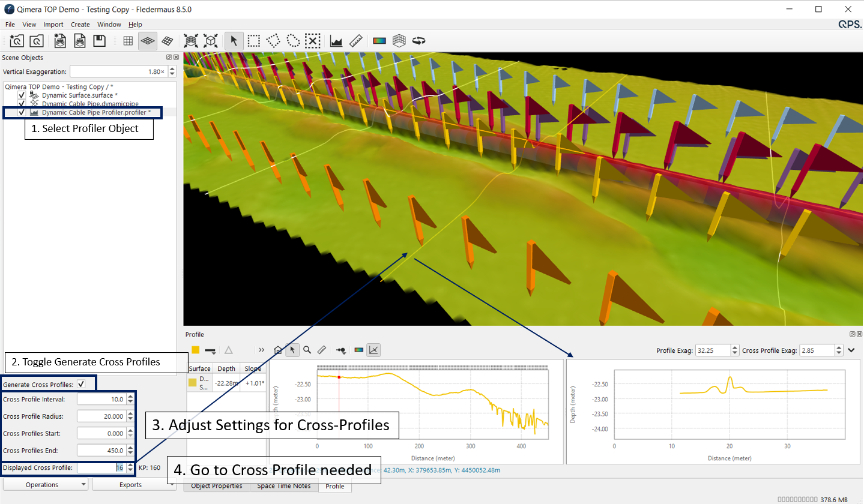Viewport: 864px width, 504px height.
Task: Uncheck Generate Cross Profiles checkbox
Action: click(82, 384)
